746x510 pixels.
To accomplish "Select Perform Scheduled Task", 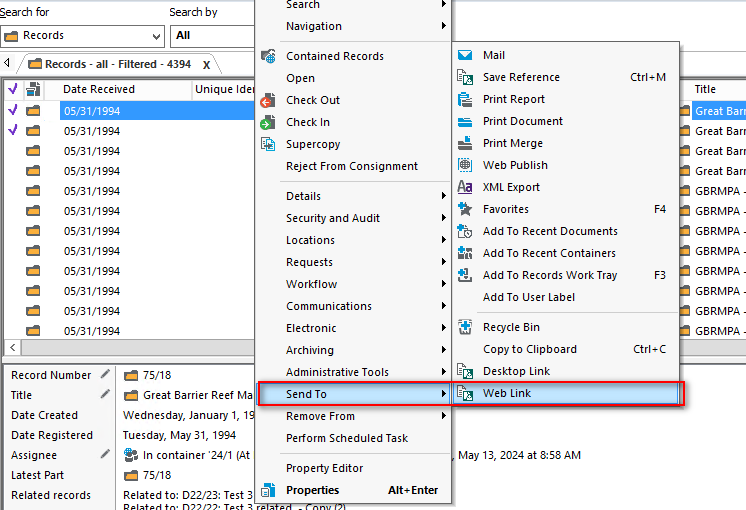I will [353, 438].
